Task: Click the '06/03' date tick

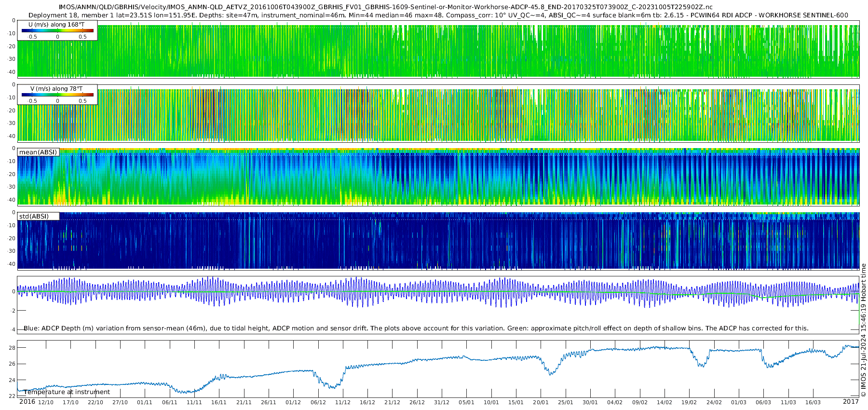Action: pyautogui.click(x=764, y=402)
